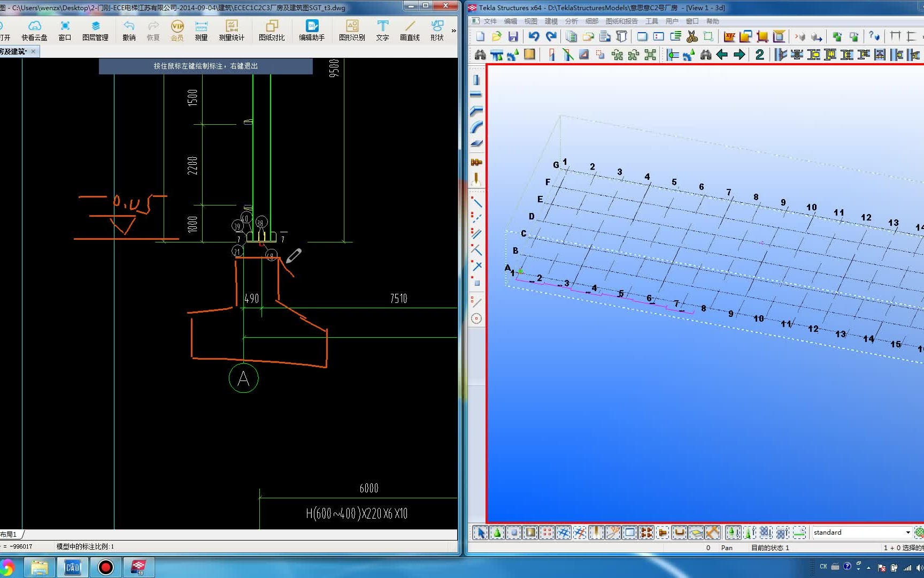Open the 建模 menu in Tekla
924x578 pixels.
coord(551,21)
